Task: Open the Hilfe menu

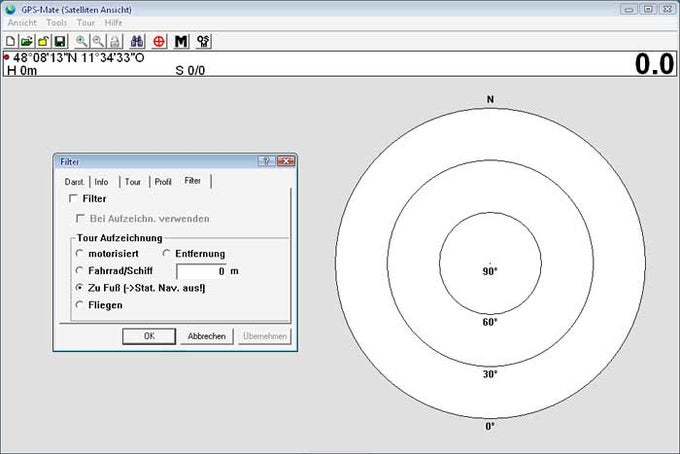Action: pos(113,23)
